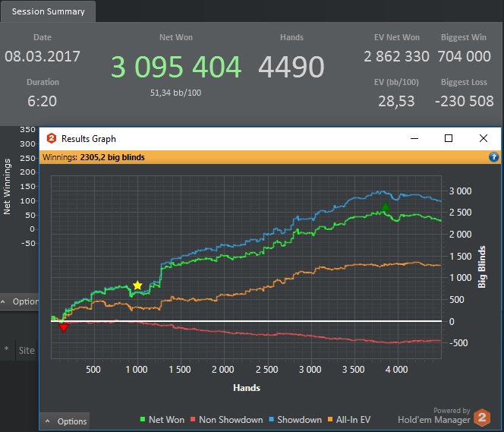Maximize the Results Graph window

point(449,138)
